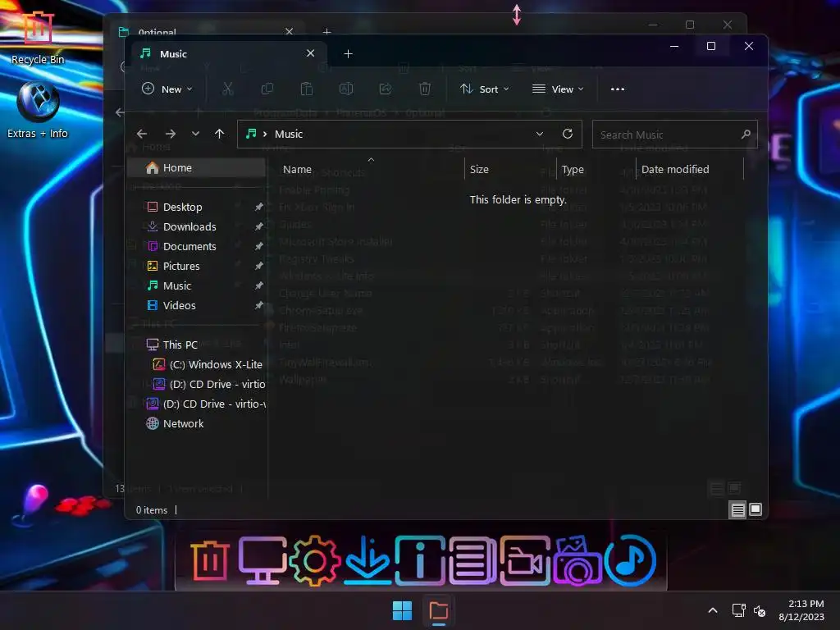
Task: Click the Copy icon in toolbar
Action: [x=267, y=89]
